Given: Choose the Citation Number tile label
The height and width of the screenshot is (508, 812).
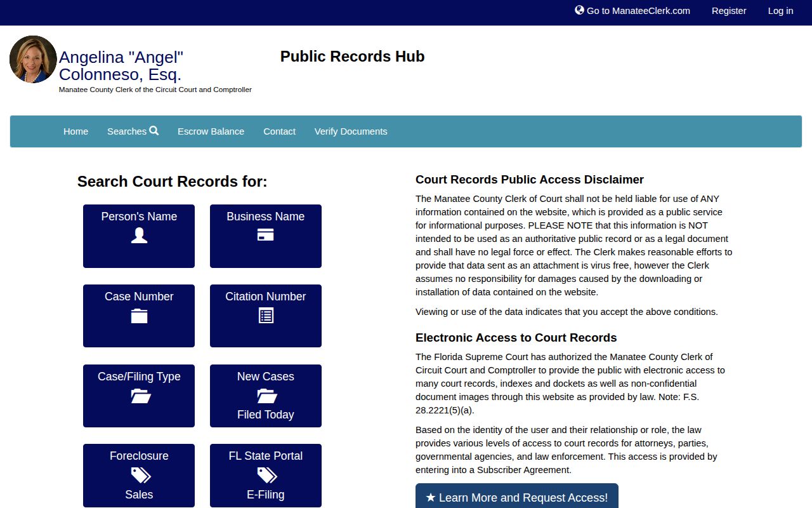Looking at the screenshot, I should pyautogui.click(x=265, y=297).
